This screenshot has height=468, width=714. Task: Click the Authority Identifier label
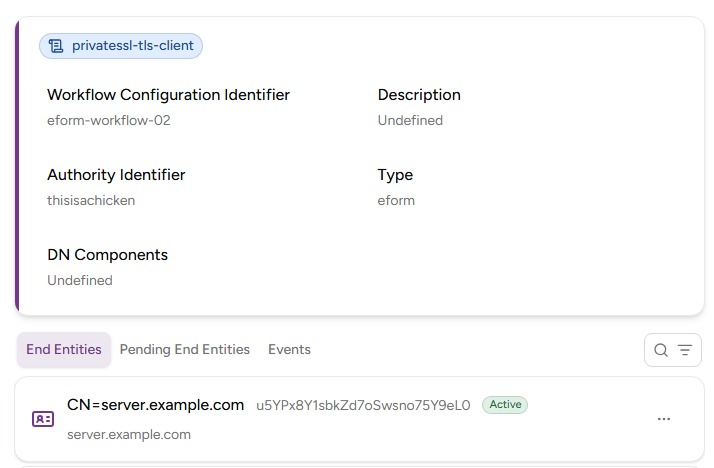tap(116, 175)
